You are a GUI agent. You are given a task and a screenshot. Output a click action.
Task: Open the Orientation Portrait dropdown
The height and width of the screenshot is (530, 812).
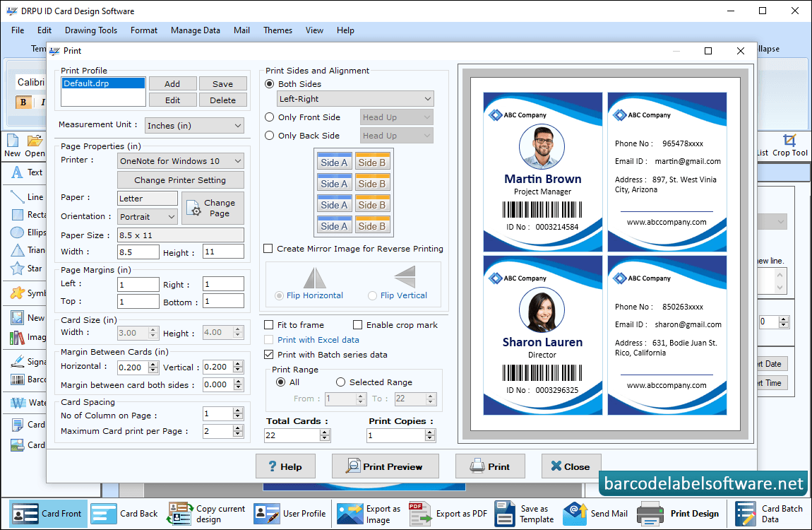click(148, 216)
